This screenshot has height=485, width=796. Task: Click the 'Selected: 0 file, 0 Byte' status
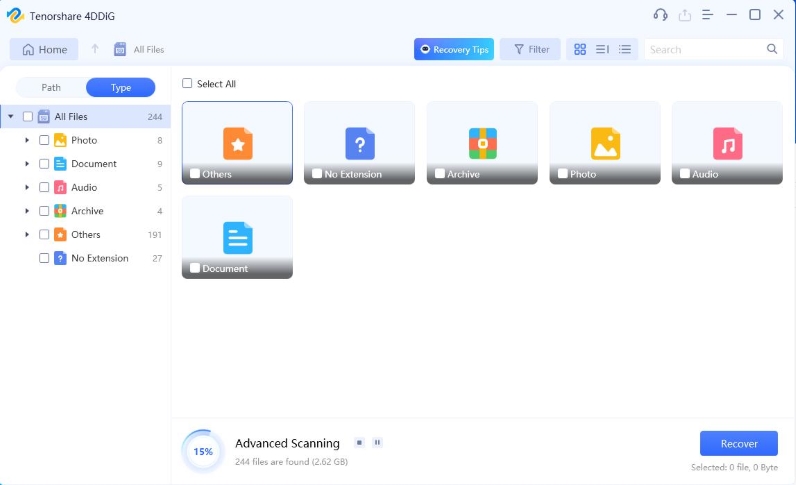[x=734, y=467]
